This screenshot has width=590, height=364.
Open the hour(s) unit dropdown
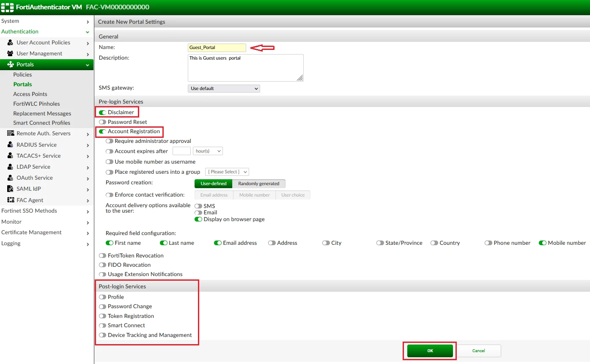[208, 151]
